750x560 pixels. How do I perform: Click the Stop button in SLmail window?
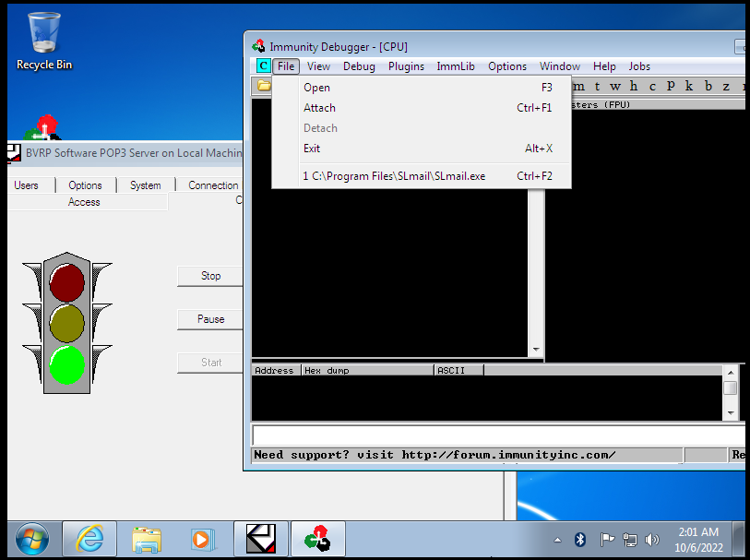pyautogui.click(x=210, y=276)
